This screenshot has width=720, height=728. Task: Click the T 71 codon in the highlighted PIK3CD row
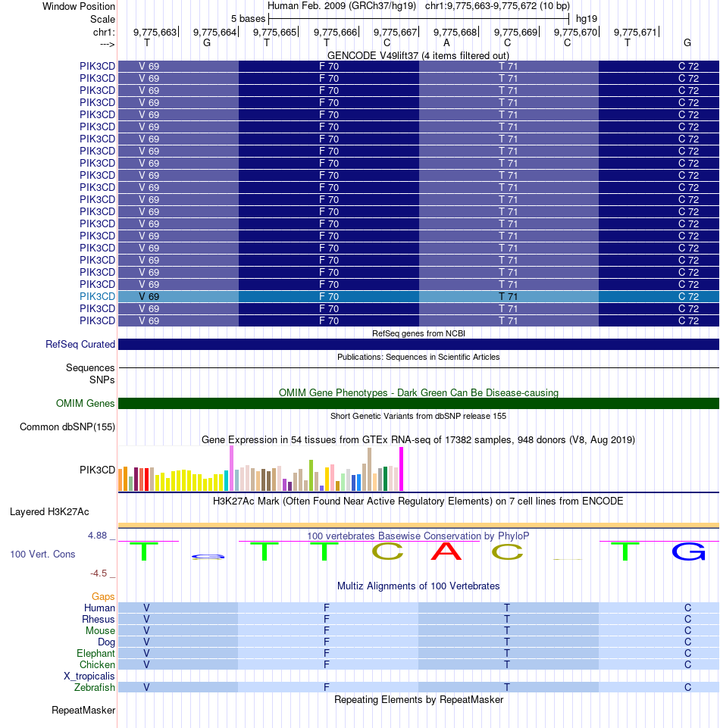509,296
